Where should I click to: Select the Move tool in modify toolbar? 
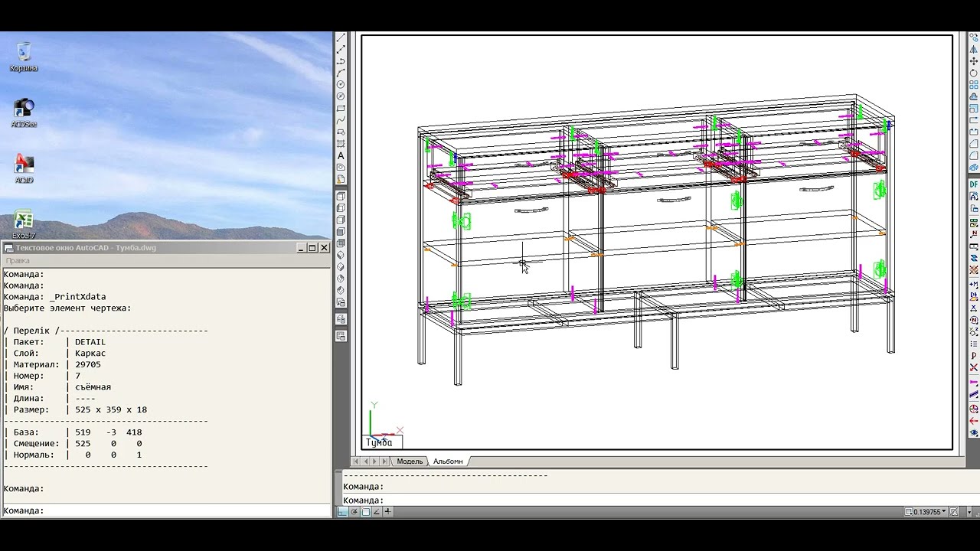pos(974,61)
